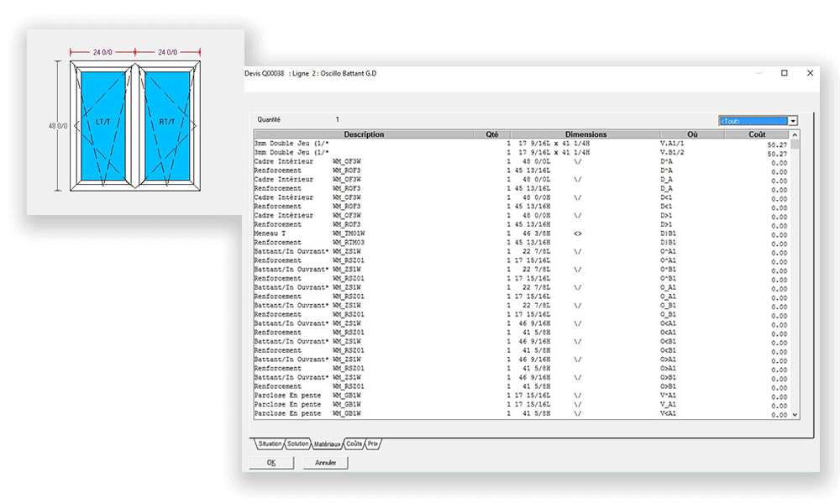Open the Solution tab
The width and height of the screenshot is (840, 504).
click(x=297, y=444)
